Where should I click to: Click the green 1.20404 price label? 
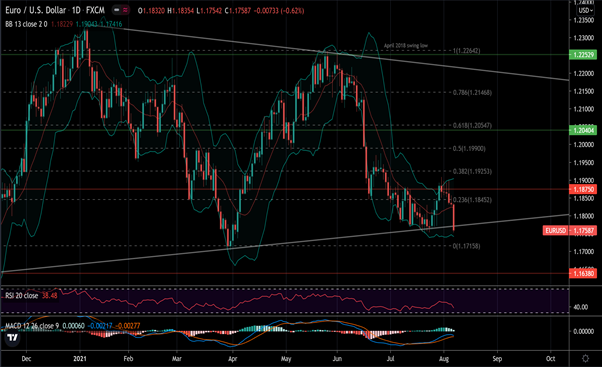(583, 130)
